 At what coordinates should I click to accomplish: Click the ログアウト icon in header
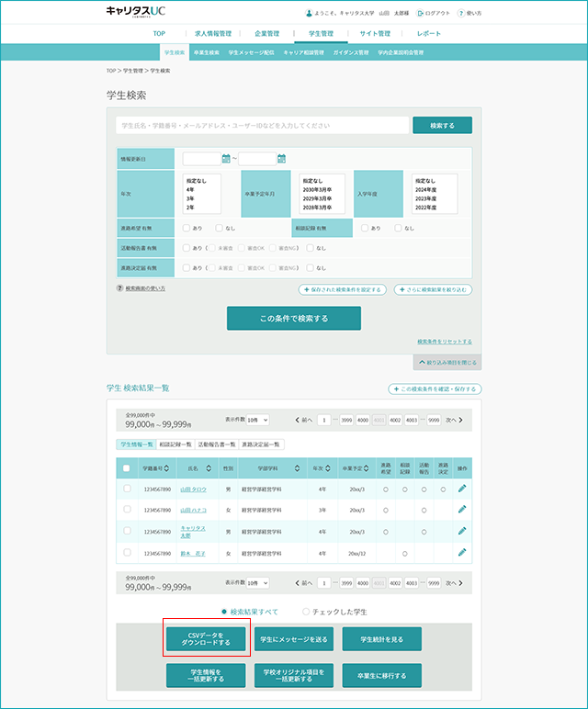coord(420,13)
